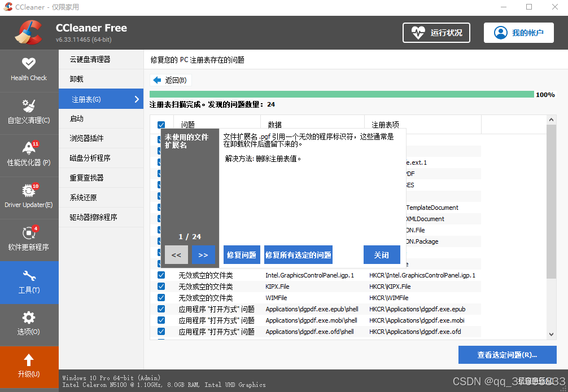The width and height of the screenshot is (568, 392).
Task: Open 重复查找器 tool
Action: (x=101, y=178)
